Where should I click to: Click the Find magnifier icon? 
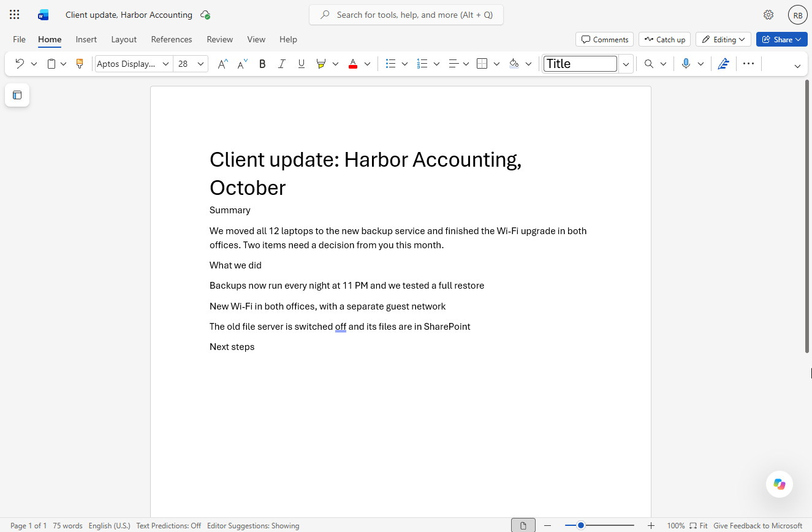click(649, 64)
